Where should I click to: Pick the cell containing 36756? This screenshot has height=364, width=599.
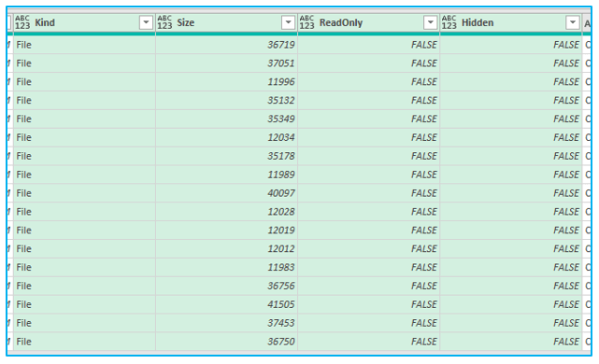tap(226, 287)
